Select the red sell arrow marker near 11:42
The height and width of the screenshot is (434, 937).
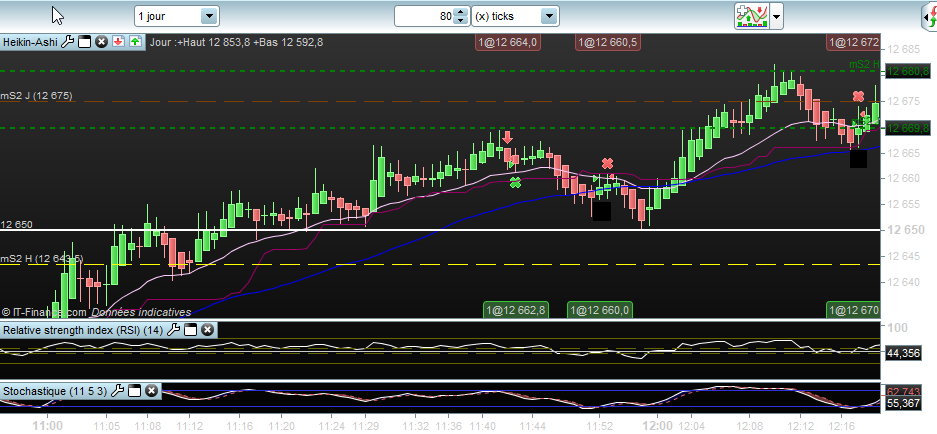click(507, 137)
